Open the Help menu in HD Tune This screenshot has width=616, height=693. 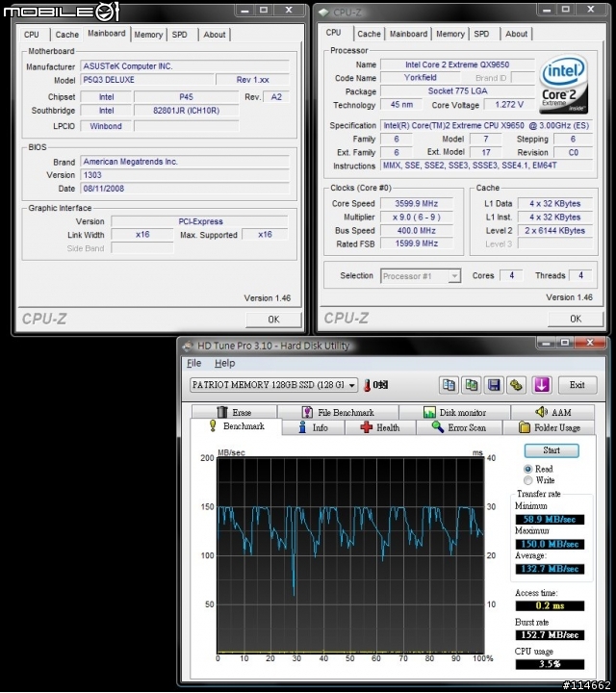tap(224, 363)
